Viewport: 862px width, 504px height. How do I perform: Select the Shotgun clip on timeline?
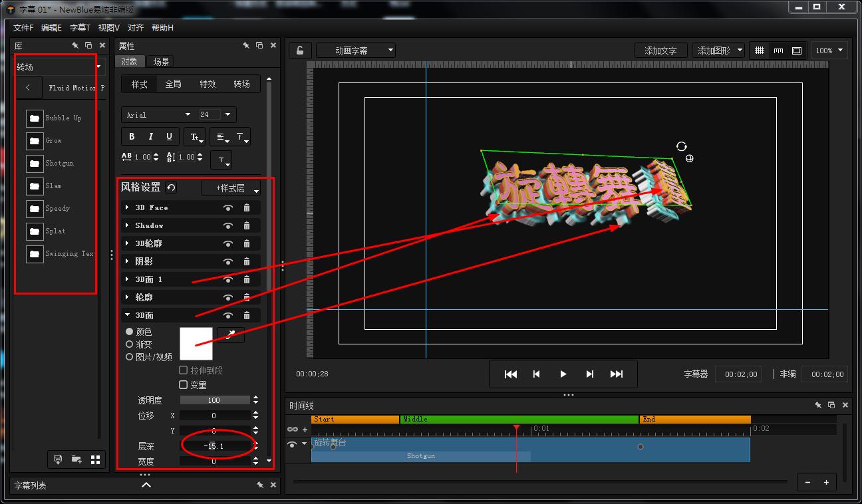421,456
